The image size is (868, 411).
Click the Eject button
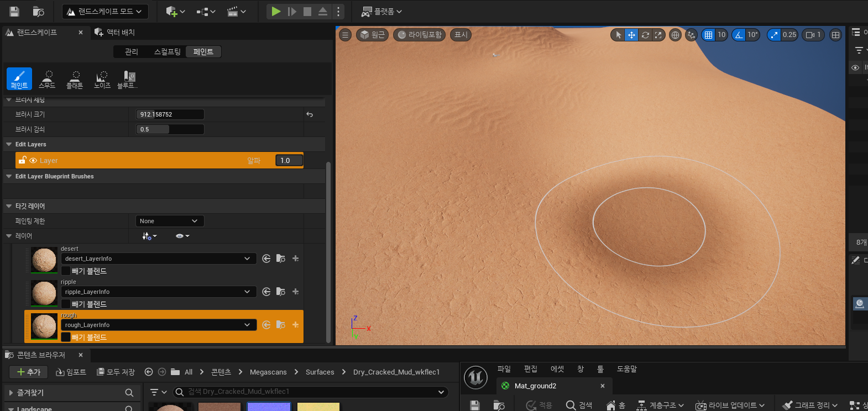(x=323, y=11)
